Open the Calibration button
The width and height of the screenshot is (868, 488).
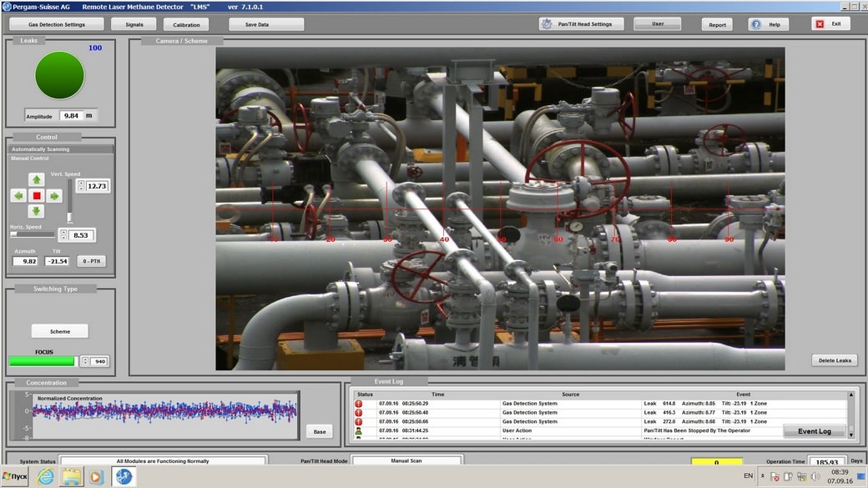[x=186, y=25]
